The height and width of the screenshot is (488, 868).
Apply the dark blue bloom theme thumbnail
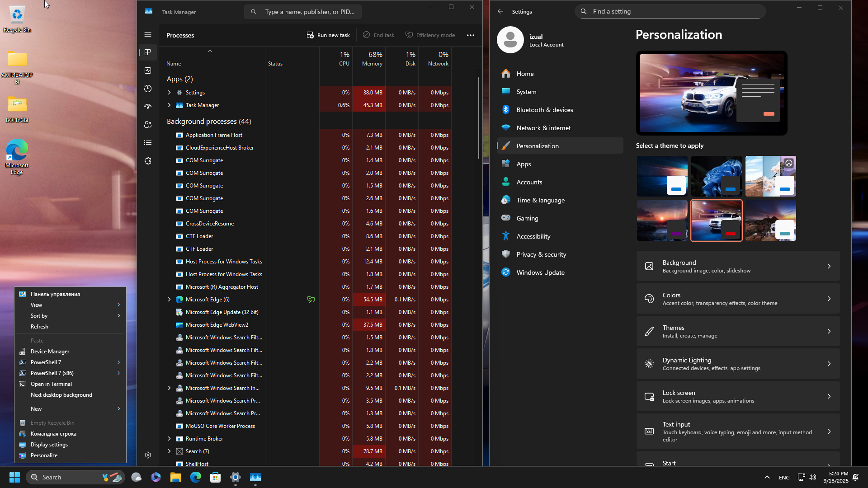[717, 176]
